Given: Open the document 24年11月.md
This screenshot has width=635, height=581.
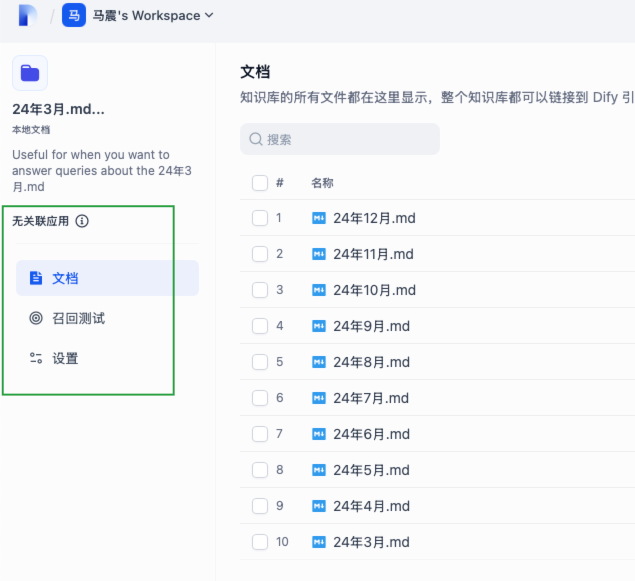Looking at the screenshot, I should tap(373, 254).
